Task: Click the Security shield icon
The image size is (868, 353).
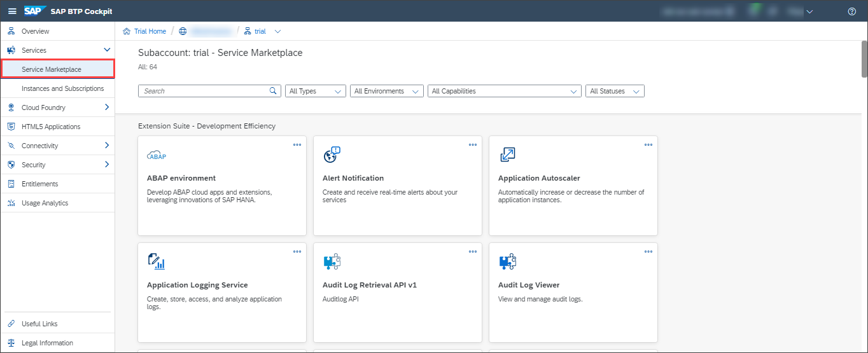Action: 11,165
